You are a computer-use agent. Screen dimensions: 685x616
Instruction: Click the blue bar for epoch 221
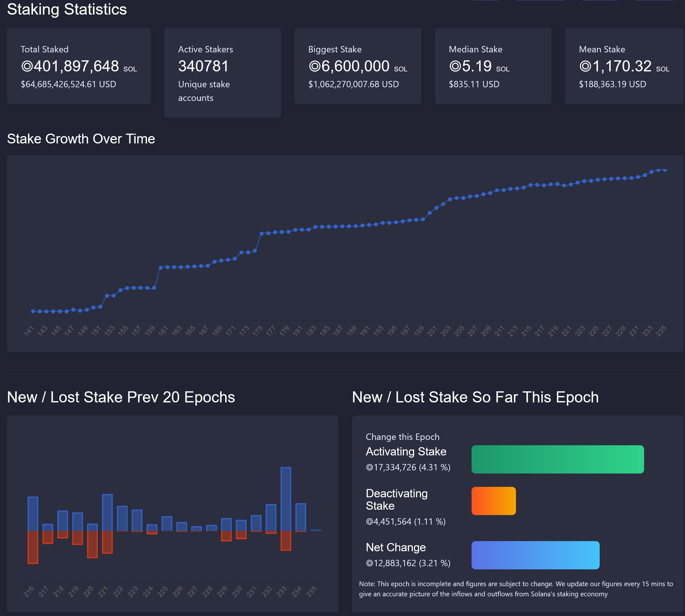tap(107, 513)
